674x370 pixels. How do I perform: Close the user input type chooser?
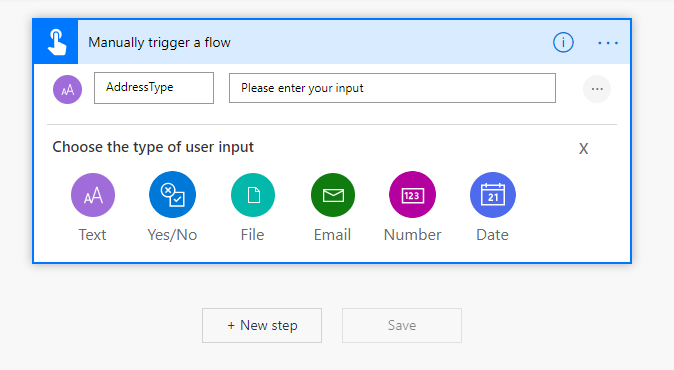point(583,149)
